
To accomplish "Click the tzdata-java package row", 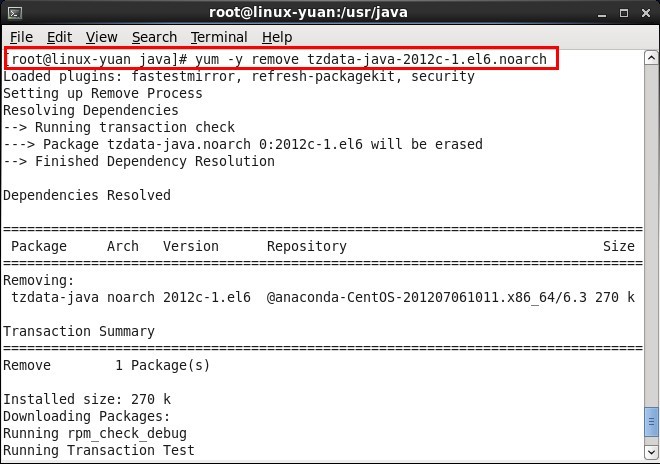I will [320, 297].
